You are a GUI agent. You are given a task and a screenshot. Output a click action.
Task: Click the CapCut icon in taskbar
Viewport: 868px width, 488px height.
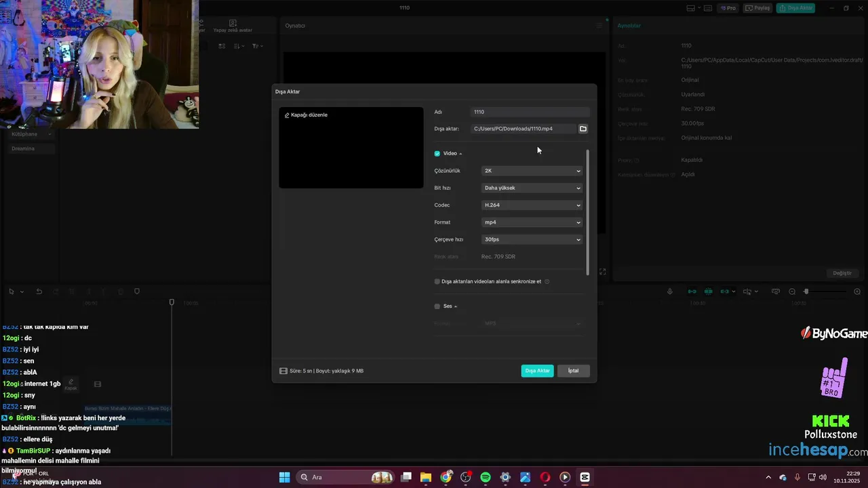point(585,477)
